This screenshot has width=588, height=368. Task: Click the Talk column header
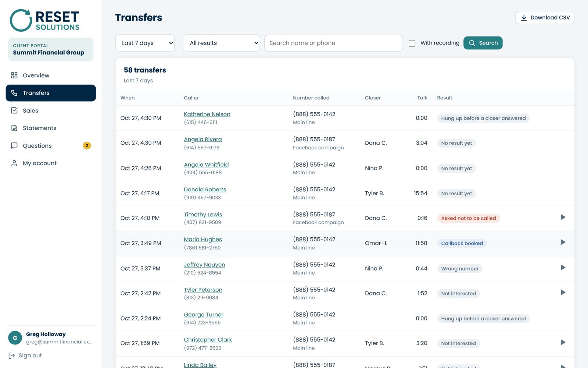point(422,98)
